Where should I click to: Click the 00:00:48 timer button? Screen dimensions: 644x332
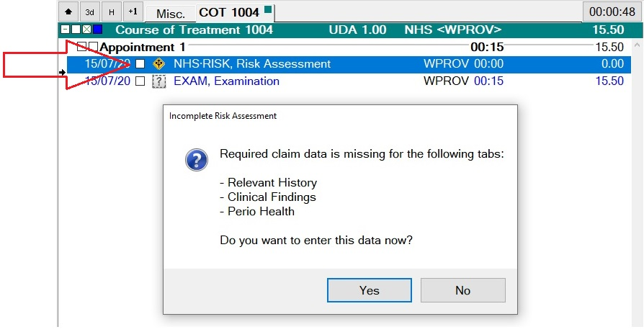[611, 12]
